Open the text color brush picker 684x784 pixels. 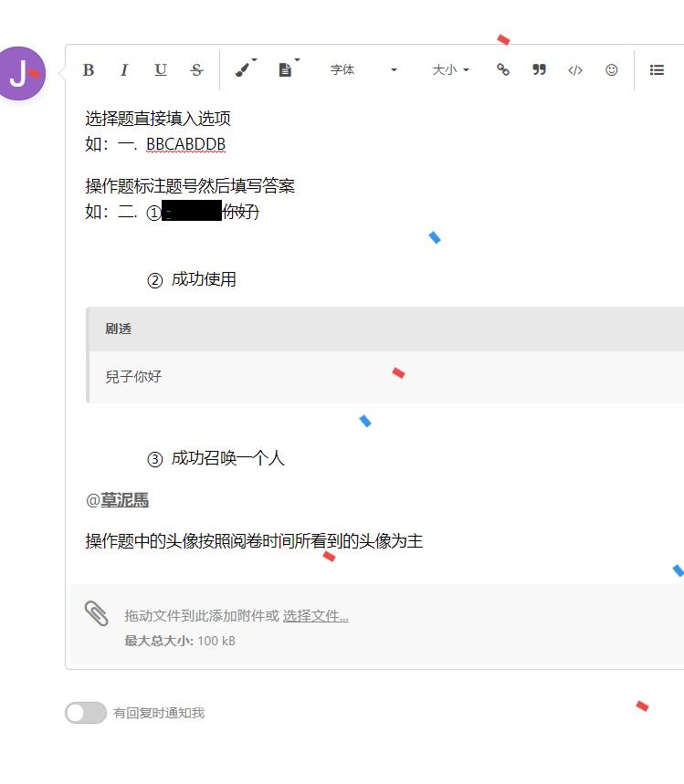tap(245, 69)
